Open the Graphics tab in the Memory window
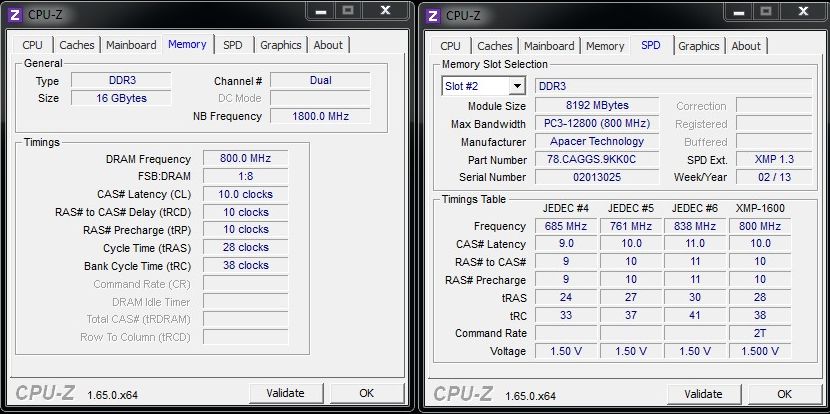 click(281, 45)
